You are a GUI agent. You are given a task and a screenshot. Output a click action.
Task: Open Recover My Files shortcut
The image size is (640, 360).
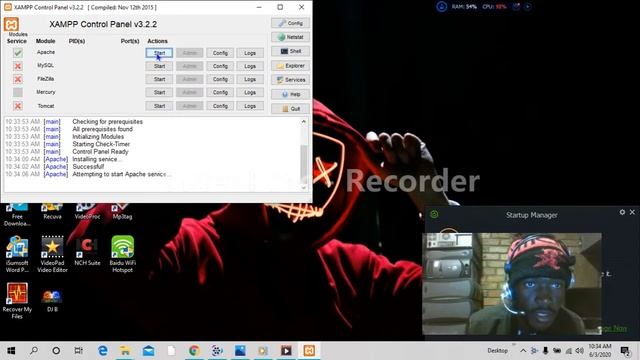(17, 301)
